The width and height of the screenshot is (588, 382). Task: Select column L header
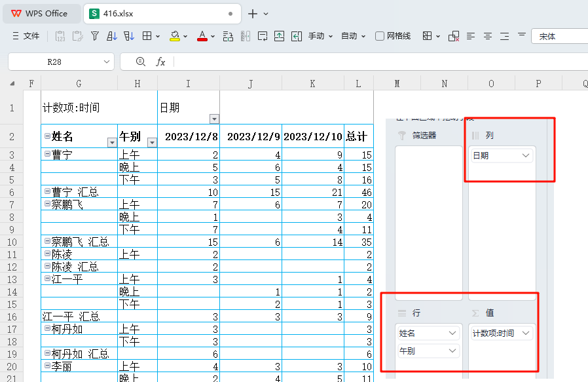[x=359, y=84]
